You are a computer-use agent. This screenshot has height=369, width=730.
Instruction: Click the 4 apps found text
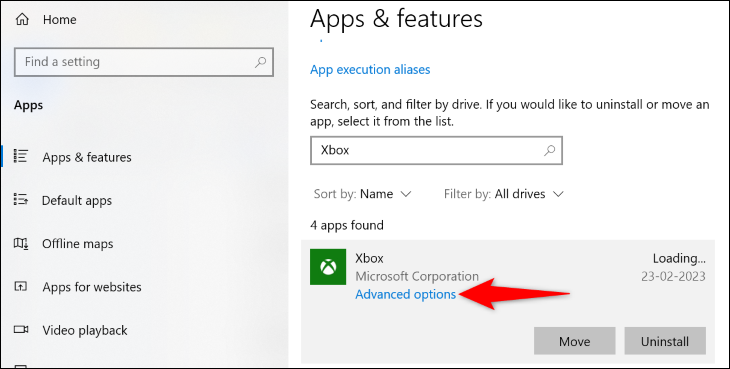click(x=347, y=225)
